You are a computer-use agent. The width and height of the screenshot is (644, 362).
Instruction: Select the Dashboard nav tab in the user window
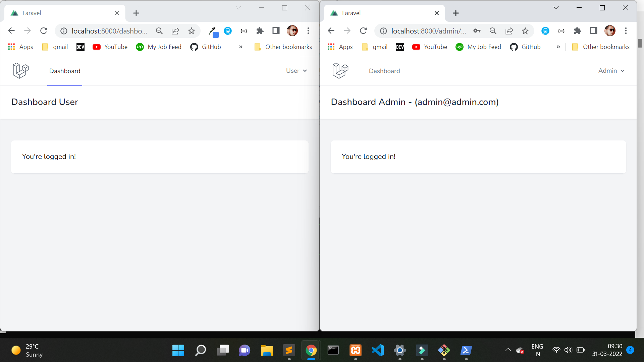pos(65,71)
